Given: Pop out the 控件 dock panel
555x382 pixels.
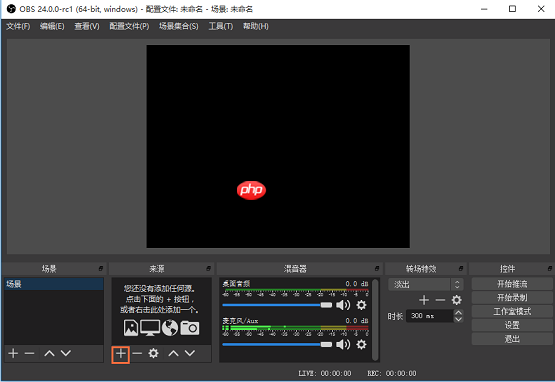Looking at the screenshot, I should (x=550, y=269).
